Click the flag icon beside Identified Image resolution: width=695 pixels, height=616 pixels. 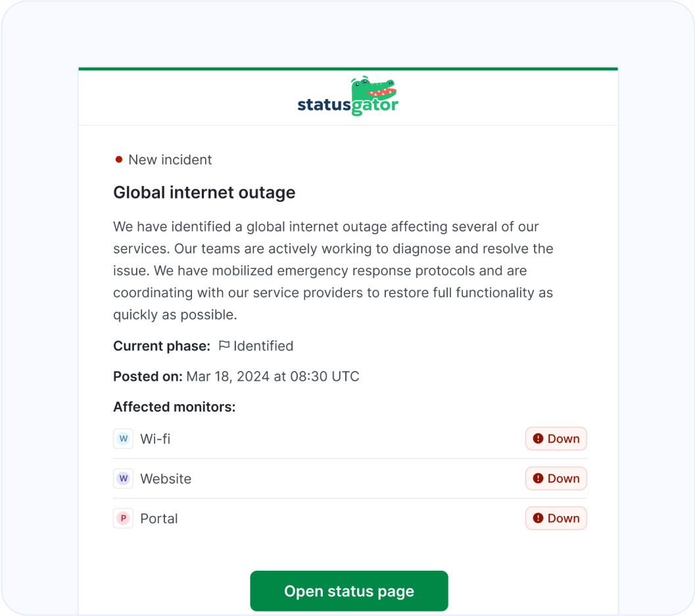point(224,345)
